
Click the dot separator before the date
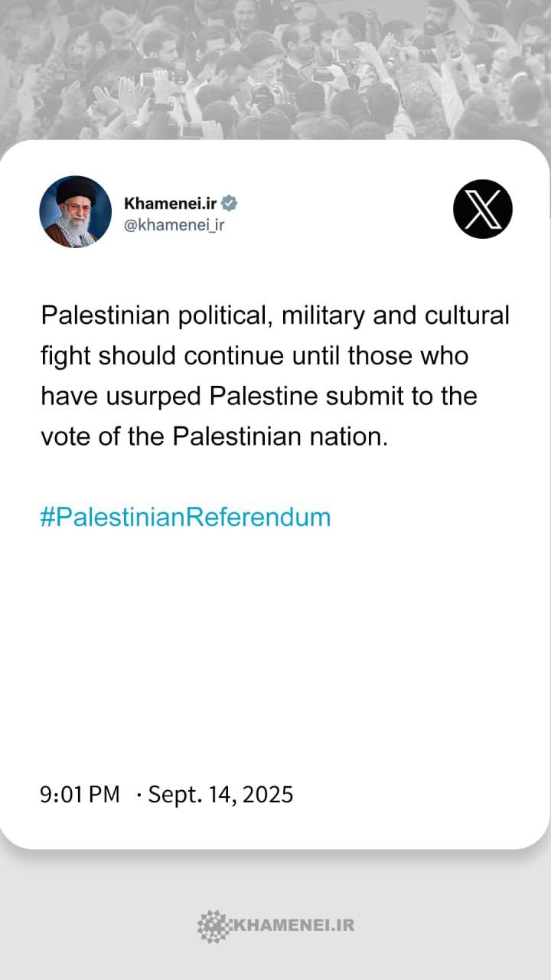pyautogui.click(x=139, y=795)
